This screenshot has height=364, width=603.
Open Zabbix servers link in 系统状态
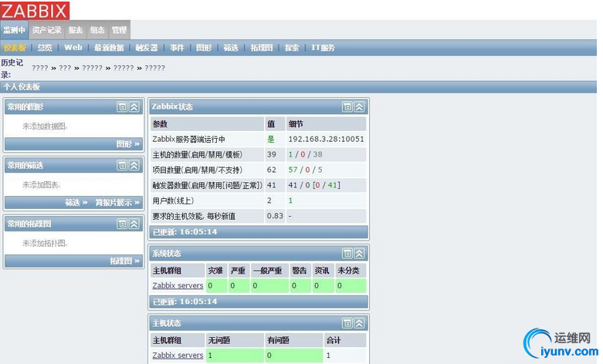[x=178, y=285]
